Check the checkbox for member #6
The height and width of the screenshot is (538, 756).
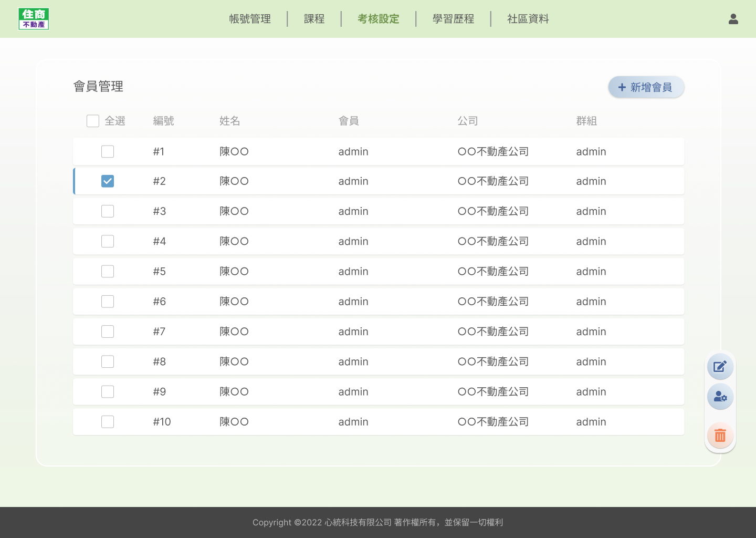(108, 302)
